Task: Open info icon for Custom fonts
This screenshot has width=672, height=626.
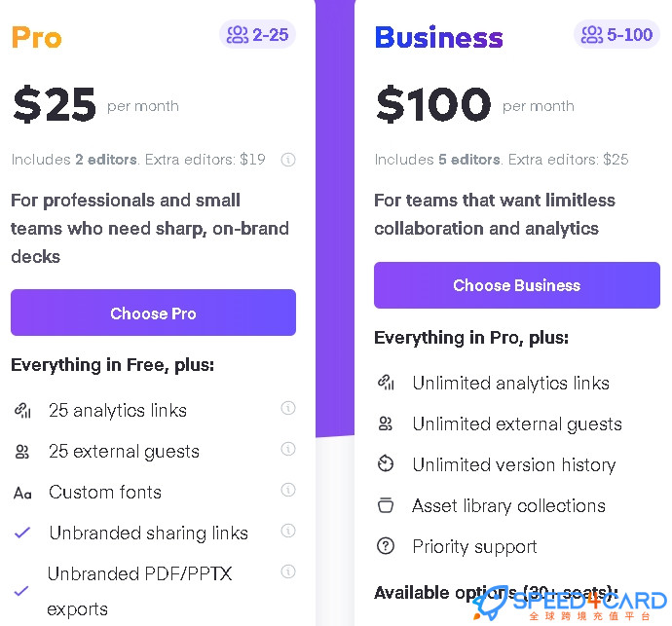Action: click(x=288, y=490)
